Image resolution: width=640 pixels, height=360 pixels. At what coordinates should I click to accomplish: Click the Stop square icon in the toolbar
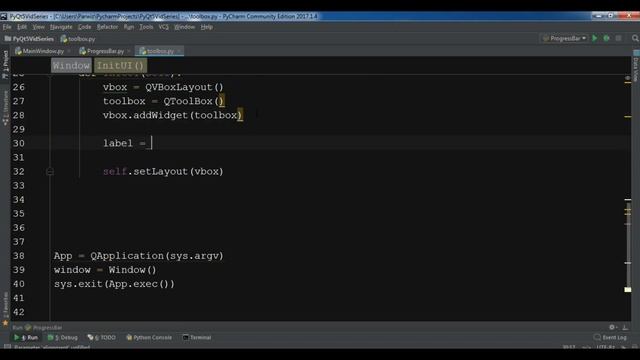[619, 38]
